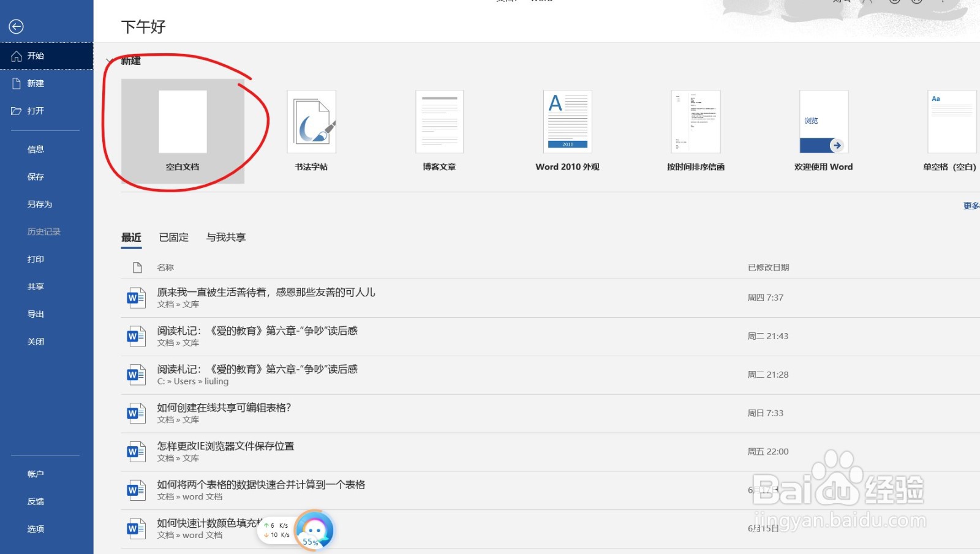Open 选项 at the sidebar bottom
980x554 pixels.
coord(35,528)
